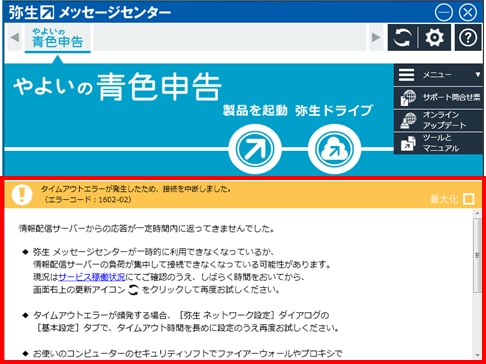
Task: Click the left tab scroll arrow
Action: 15,37
